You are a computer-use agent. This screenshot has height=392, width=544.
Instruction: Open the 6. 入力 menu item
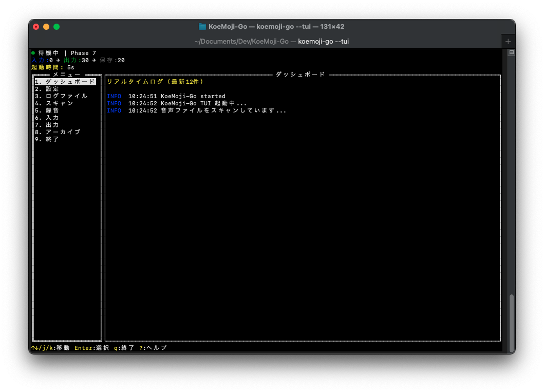click(47, 118)
